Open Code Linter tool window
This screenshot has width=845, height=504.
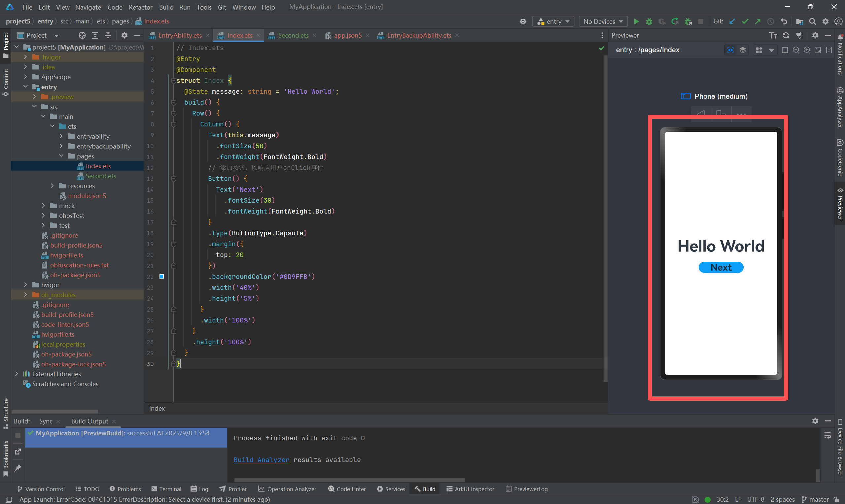pos(347,489)
